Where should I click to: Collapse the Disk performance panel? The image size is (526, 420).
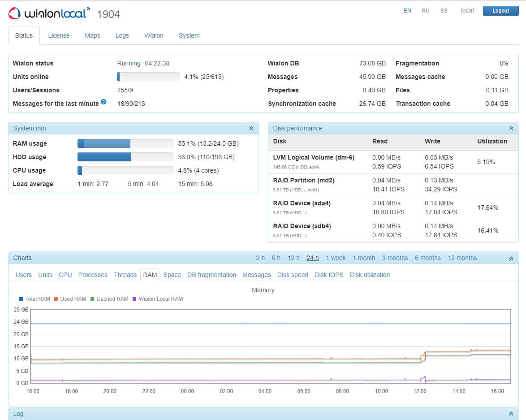511,128
